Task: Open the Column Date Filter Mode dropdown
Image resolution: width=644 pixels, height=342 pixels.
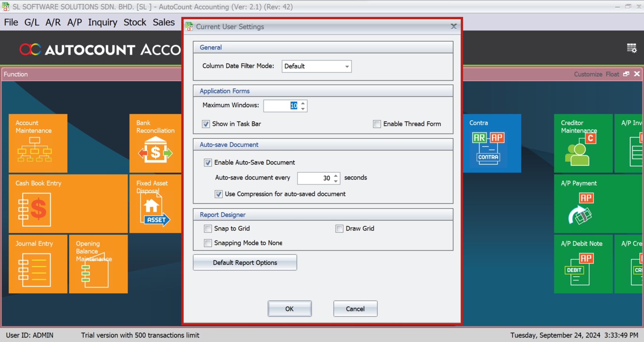Action: (346, 66)
